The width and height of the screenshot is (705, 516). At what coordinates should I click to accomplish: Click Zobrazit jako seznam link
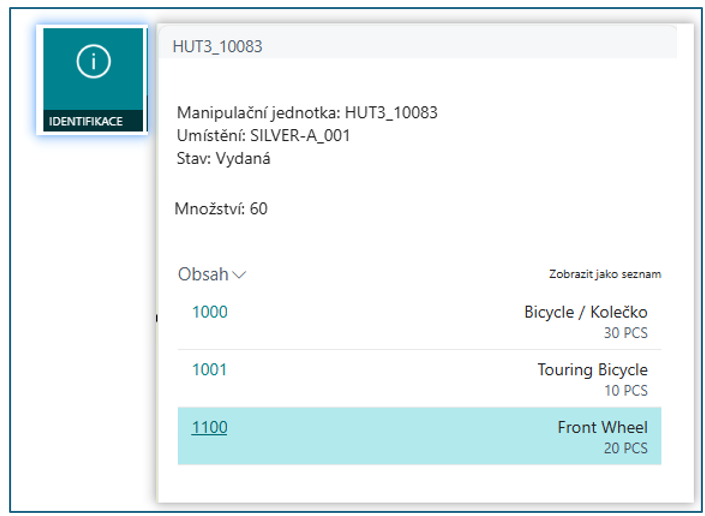click(604, 274)
